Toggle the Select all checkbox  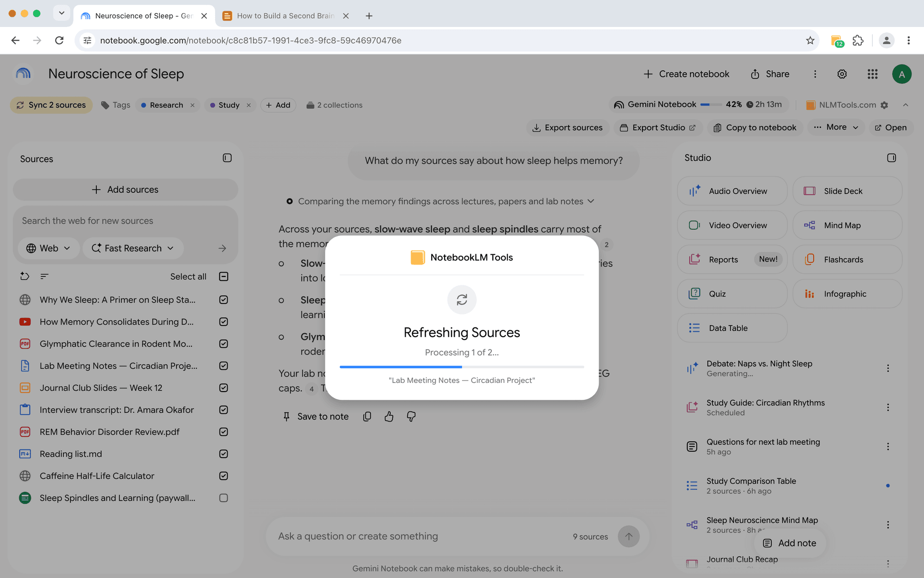pyautogui.click(x=223, y=276)
